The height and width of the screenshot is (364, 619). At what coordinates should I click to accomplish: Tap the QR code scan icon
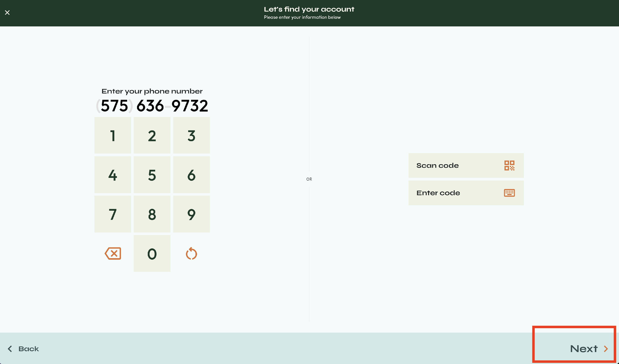509,165
